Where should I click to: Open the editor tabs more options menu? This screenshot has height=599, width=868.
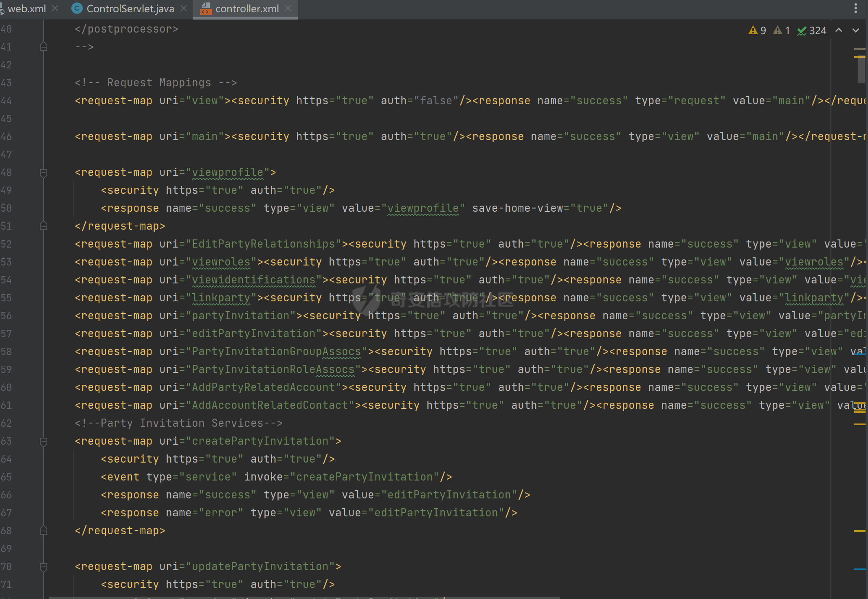(x=856, y=9)
